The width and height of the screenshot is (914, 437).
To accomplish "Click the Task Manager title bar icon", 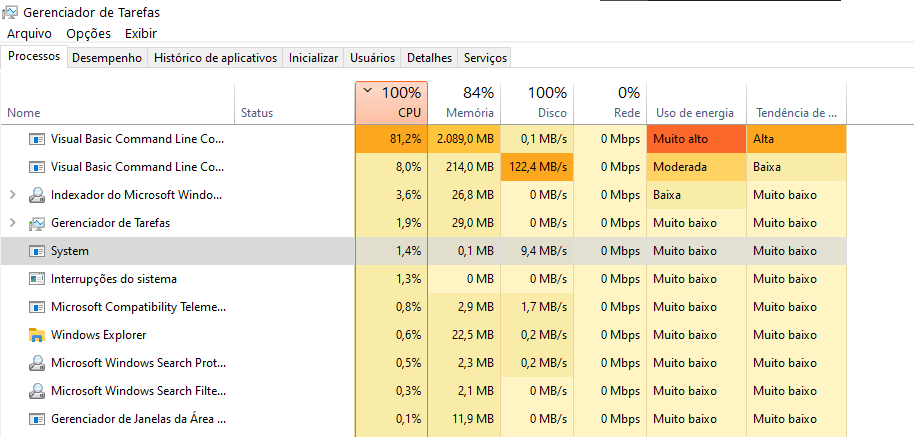I will click(10, 12).
